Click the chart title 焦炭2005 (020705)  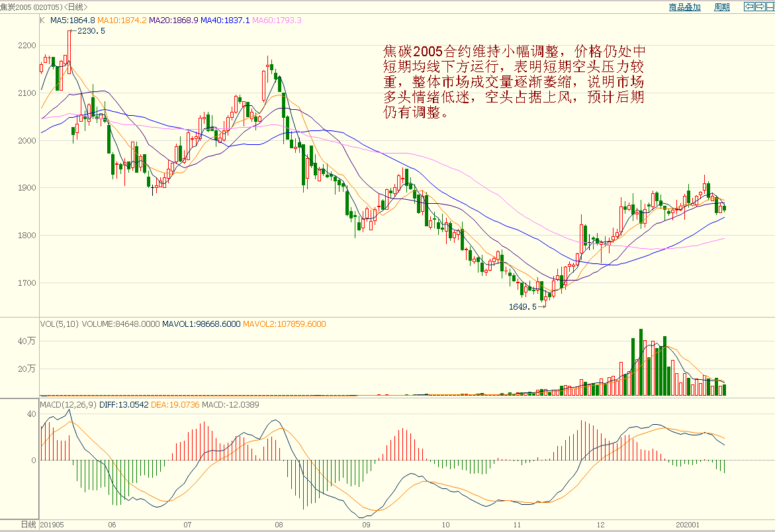point(31,7)
